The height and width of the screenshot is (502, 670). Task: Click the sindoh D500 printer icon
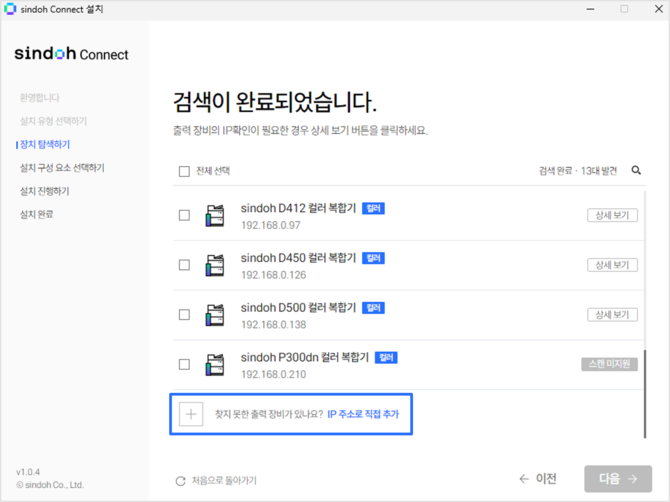pyautogui.click(x=215, y=315)
